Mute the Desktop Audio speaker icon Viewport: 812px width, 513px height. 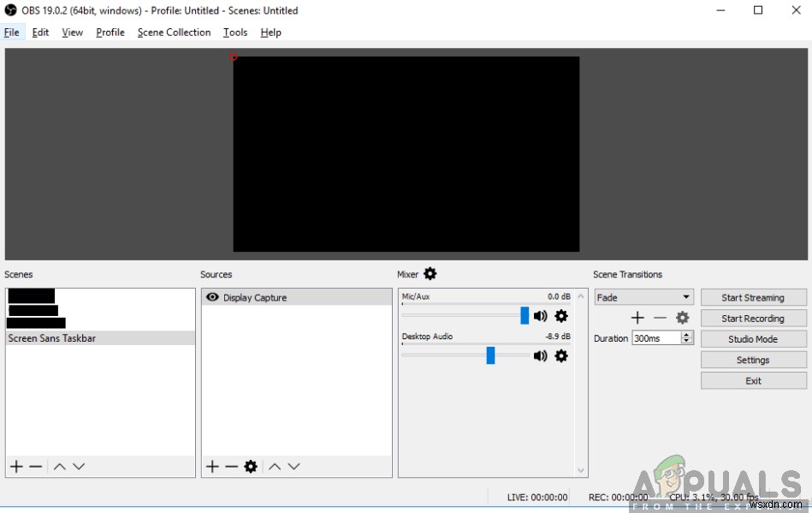[x=540, y=355]
